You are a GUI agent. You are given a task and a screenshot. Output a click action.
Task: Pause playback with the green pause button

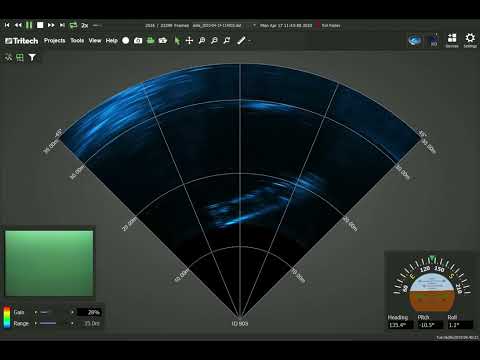pos(29,25)
